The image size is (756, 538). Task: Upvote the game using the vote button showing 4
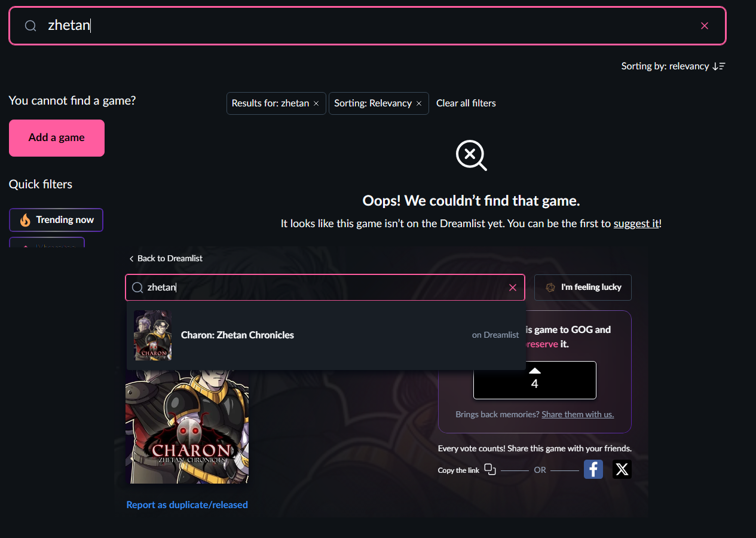(x=535, y=380)
